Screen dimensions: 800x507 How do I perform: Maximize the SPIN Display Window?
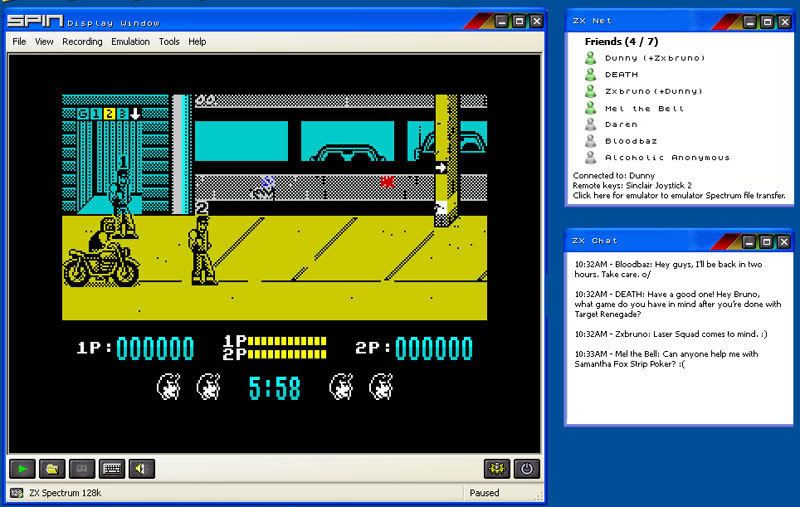[x=519, y=21]
